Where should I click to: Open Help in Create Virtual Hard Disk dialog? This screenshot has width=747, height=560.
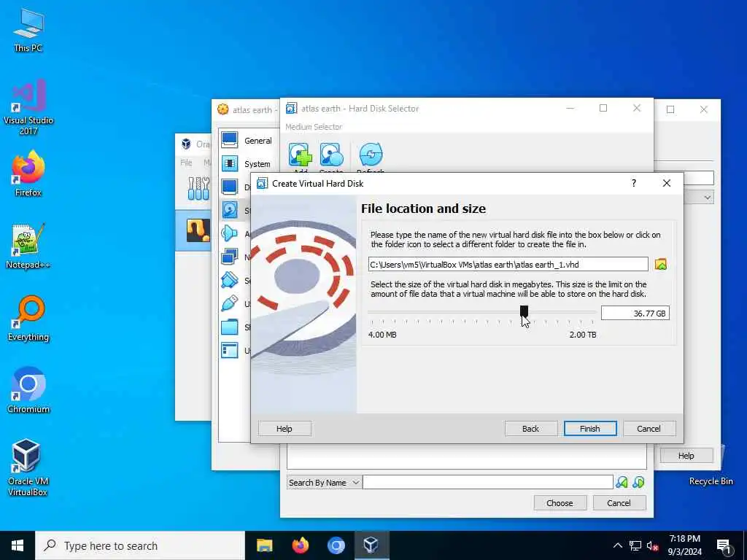click(285, 429)
